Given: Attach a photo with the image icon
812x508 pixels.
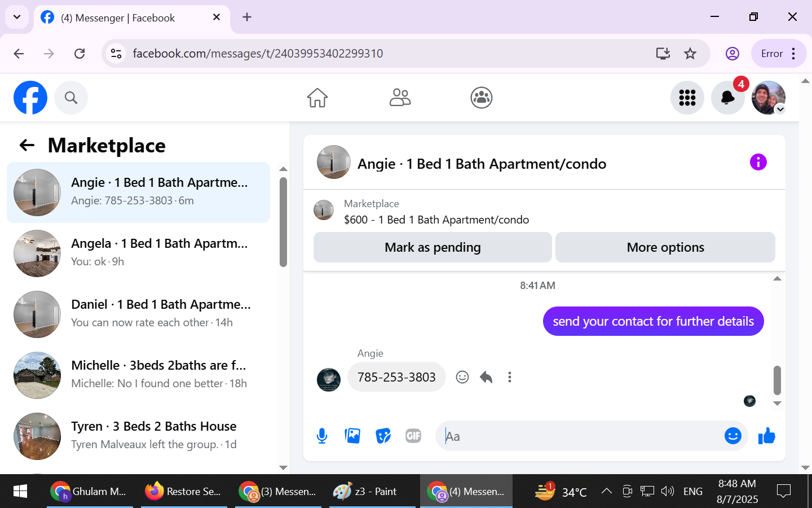Looking at the screenshot, I should pos(352,436).
